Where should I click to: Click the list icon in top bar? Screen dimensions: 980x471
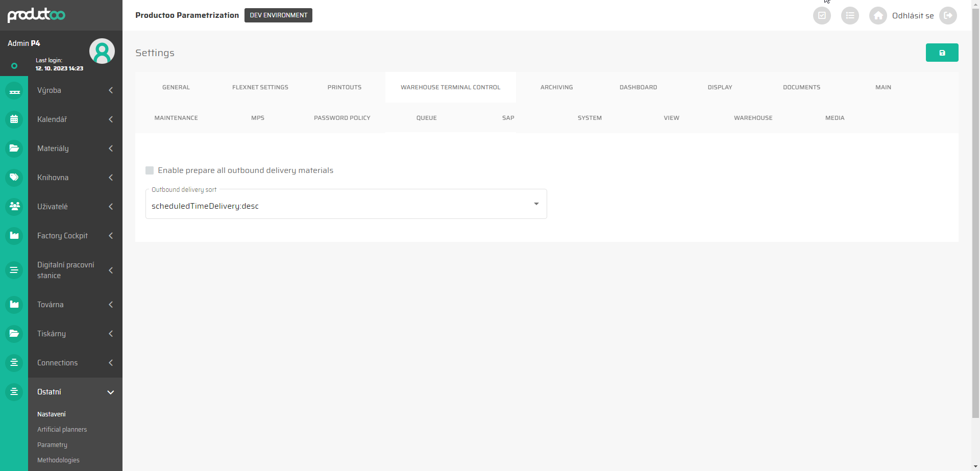tap(850, 15)
